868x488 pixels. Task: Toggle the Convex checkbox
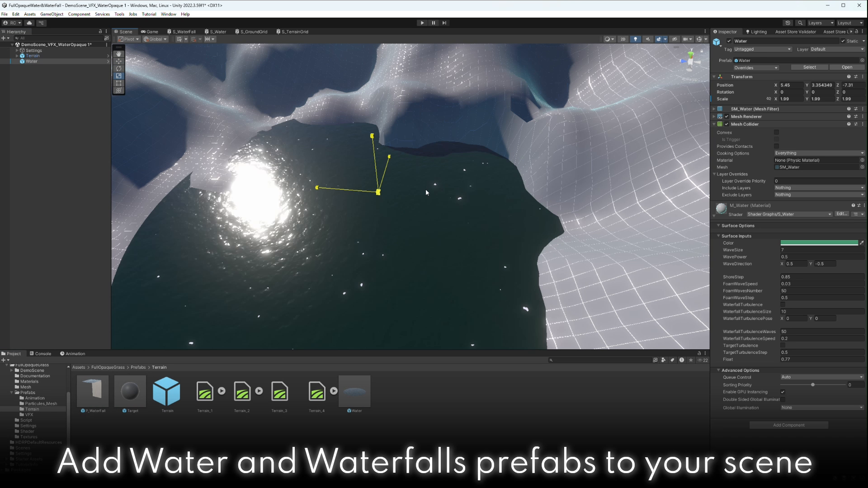coord(777,132)
